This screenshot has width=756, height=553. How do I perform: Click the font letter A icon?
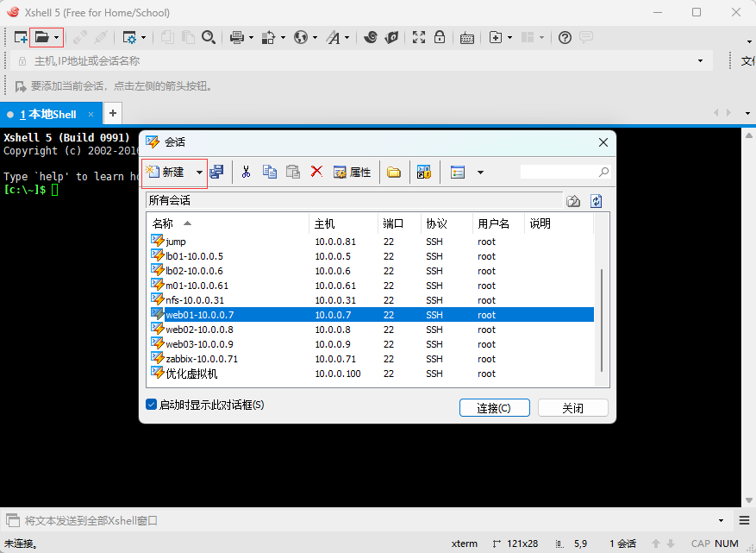coord(333,37)
